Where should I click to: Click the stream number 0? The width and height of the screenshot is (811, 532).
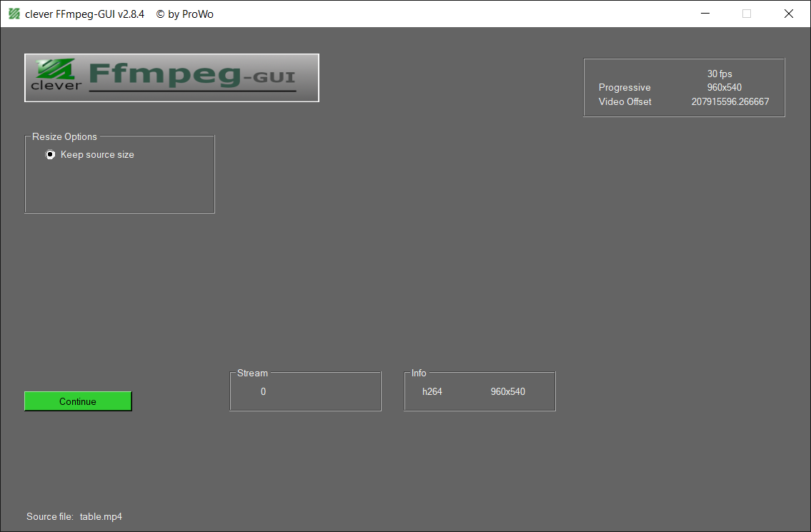263,392
